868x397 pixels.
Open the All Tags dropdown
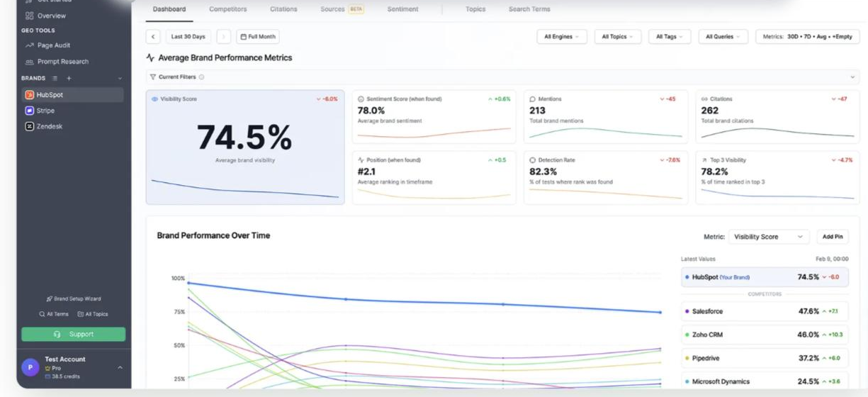(670, 37)
